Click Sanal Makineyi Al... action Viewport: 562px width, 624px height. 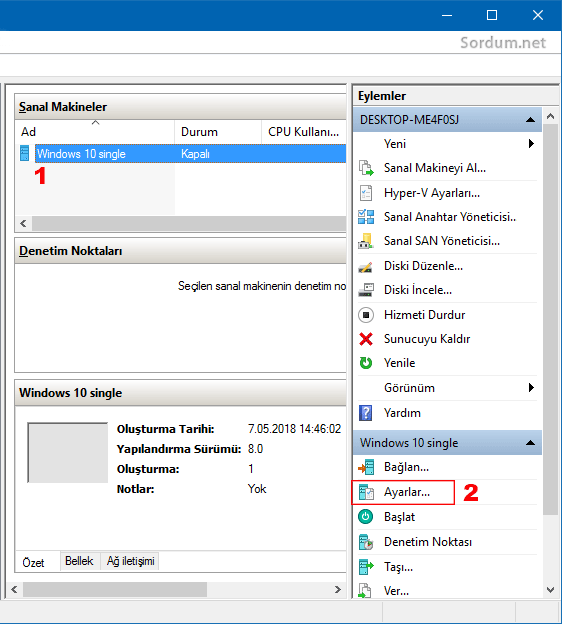[435, 168]
